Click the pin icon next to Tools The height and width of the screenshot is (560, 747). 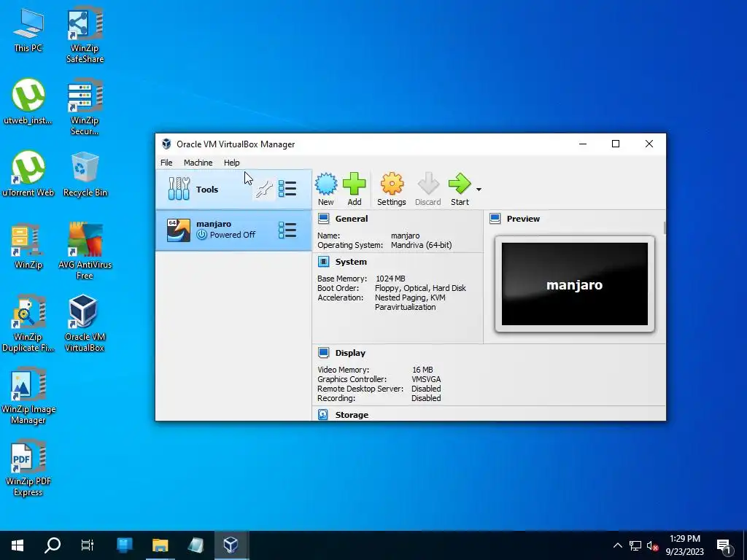pos(264,190)
